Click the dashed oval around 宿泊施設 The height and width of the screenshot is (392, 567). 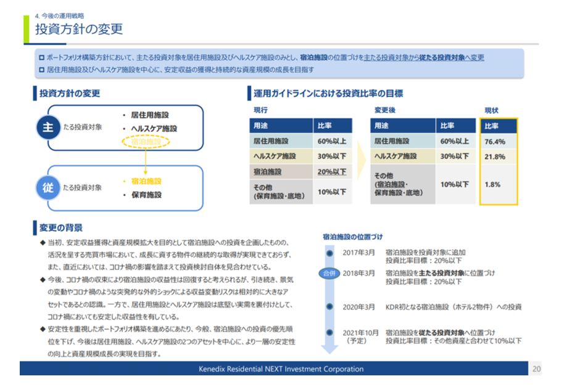pos(146,142)
